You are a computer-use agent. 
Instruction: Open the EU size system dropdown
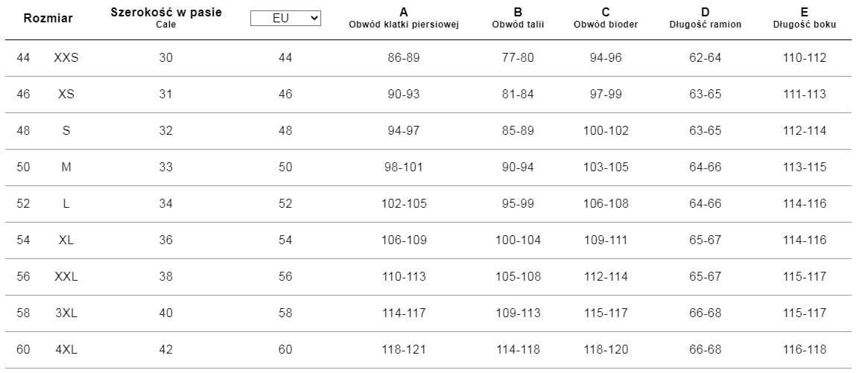[x=285, y=19]
